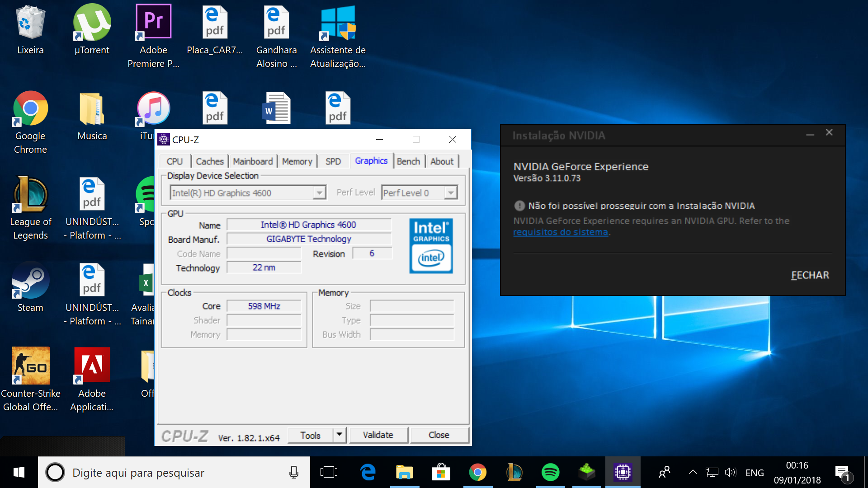Switch to the Mainboard tab

pyautogui.click(x=253, y=161)
